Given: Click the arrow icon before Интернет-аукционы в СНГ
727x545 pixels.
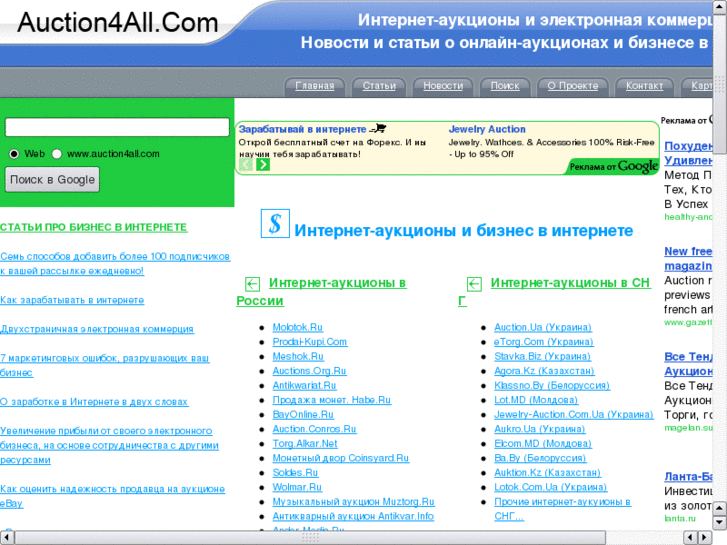Looking at the screenshot, I should pyautogui.click(x=474, y=283).
